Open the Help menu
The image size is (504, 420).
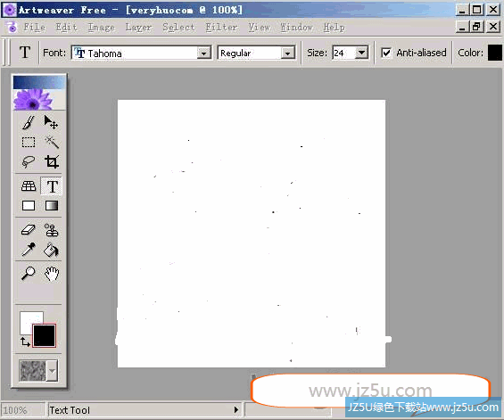335,28
